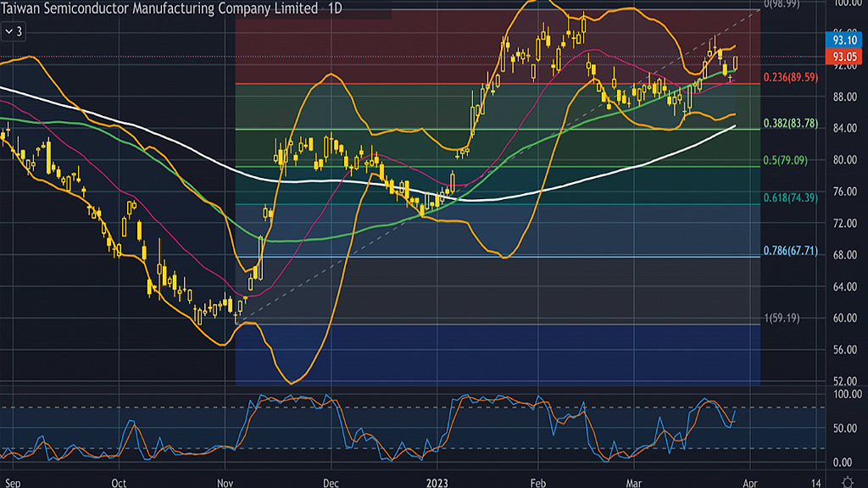Click the Taiwan Semiconductor symbol title
Screen dimensions: 868x488
pyautogui.click(x=158, y=8)
